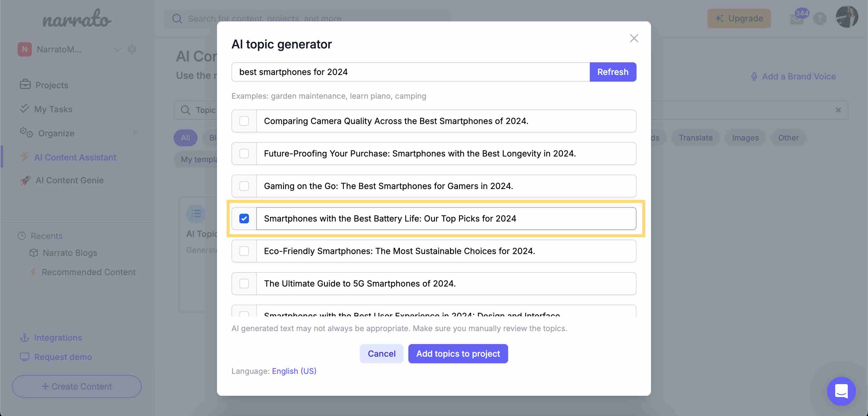
Task: Enable the Eco-Friendly Smartphones topic checkbox
Action: [244, 251]
